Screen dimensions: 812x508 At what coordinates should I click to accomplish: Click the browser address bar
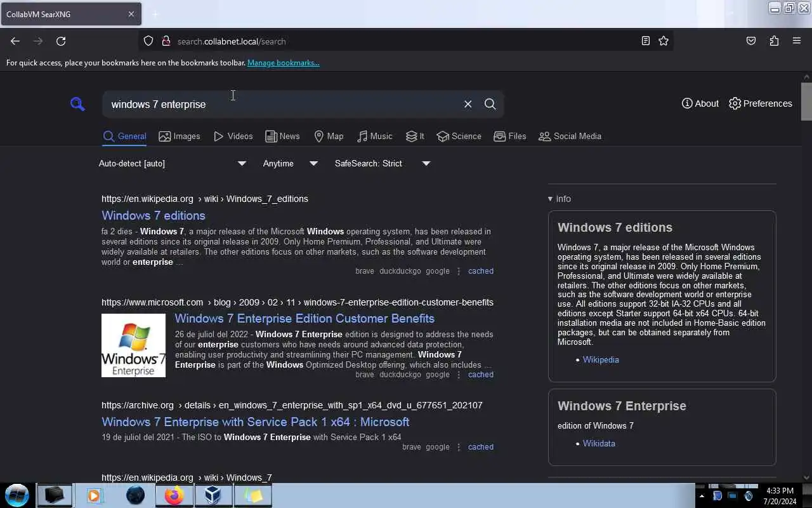406,41
